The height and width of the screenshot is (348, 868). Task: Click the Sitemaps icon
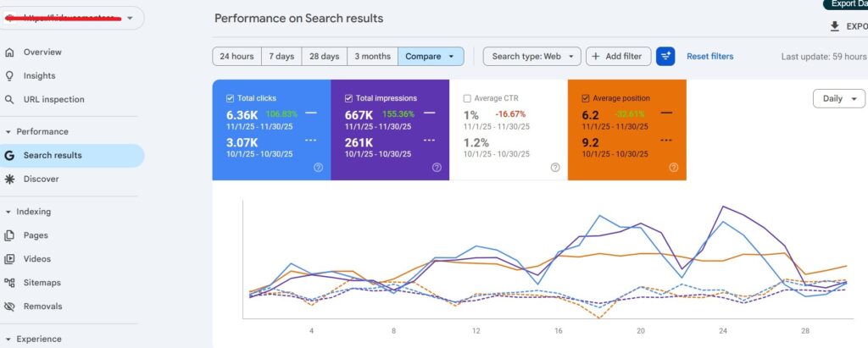point(8,283)
